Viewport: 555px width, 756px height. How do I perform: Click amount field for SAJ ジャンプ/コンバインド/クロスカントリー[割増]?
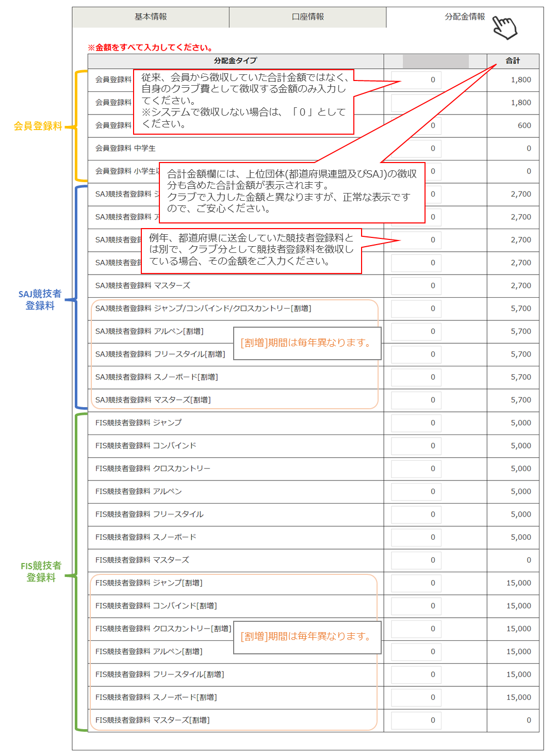click(416, 309)
